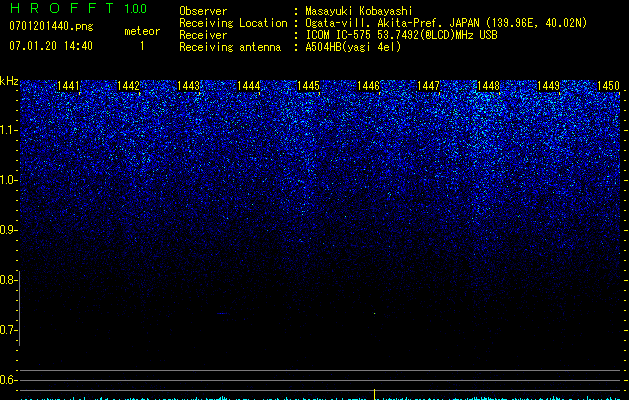This screenshot has height=400, width=629.
Task: Click the 1449 time marker
Action: [x=548, y=86]
